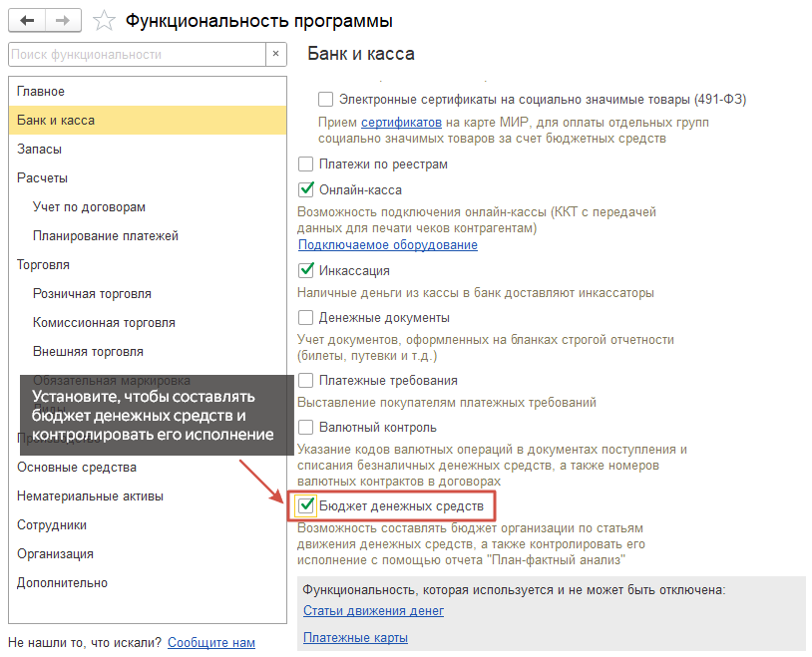Click the forward navigation arrow
The width and height of the screenshot is (812, 657).
63,21
